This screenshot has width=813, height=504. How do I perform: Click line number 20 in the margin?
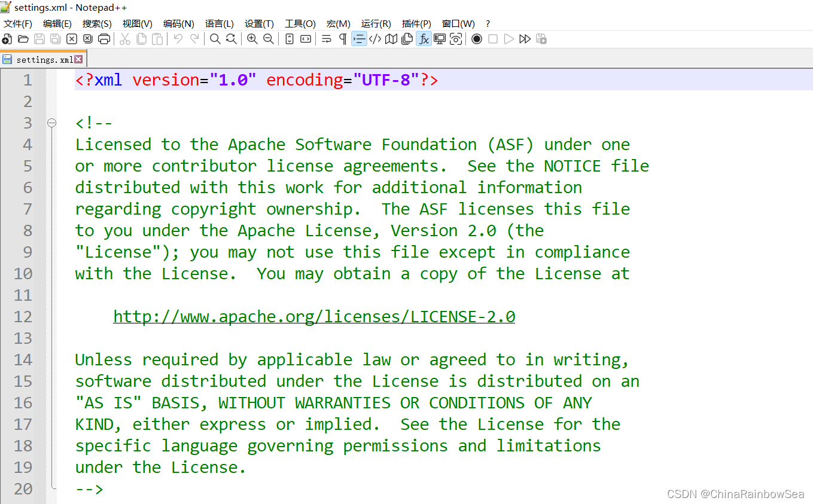(x=23, y=489)
